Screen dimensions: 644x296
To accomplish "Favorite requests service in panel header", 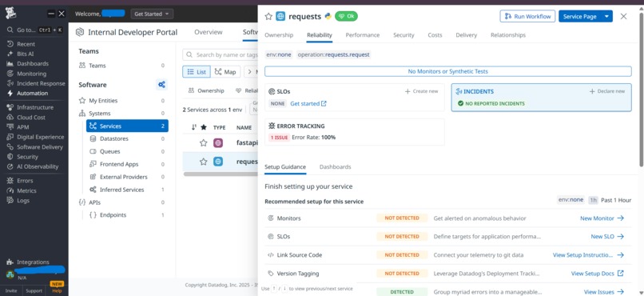I will 268,17.
